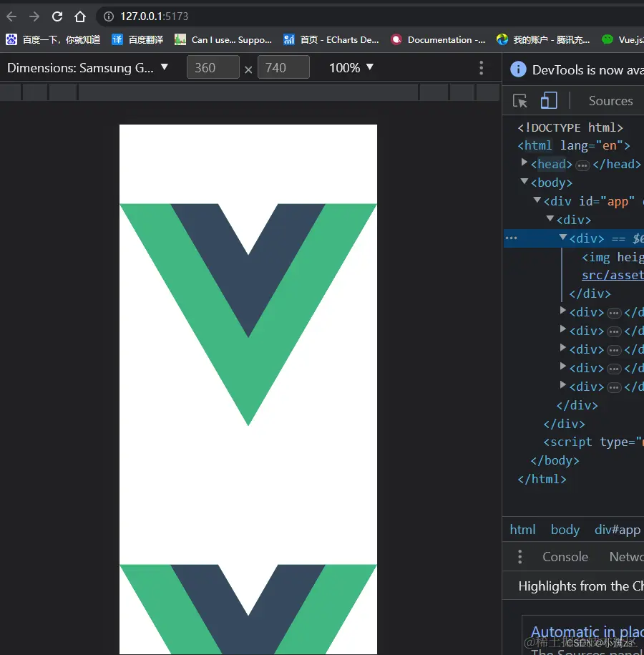Expand the first collapsed div after the img
This screenshot has height=655, width=644.
point(563,311)
